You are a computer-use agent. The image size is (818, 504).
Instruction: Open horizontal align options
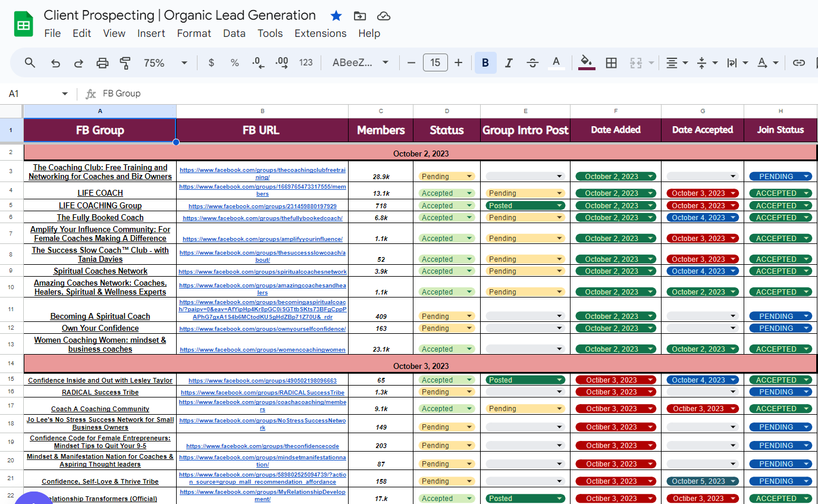point(676,62)
